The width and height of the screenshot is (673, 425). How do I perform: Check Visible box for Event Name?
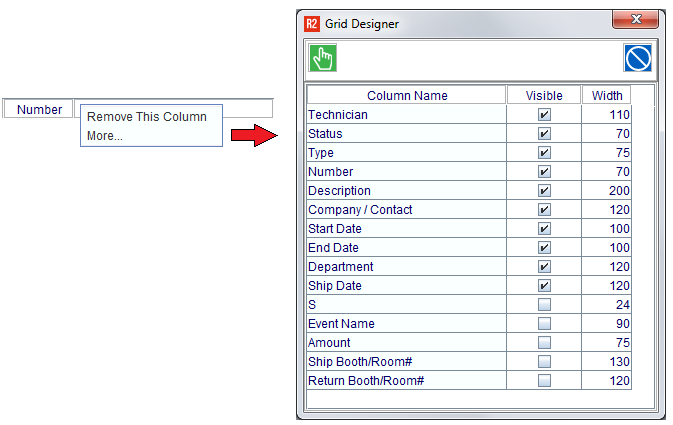[x=544, y=324]
